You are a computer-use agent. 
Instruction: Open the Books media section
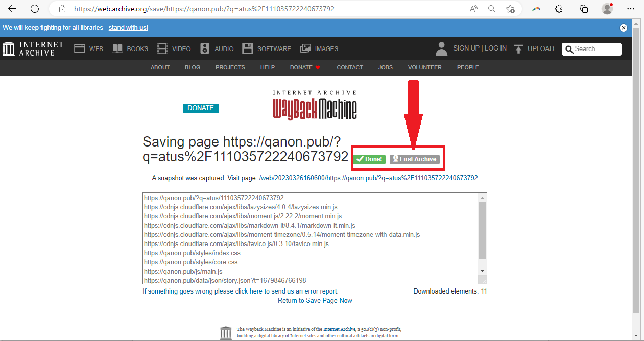click(130, 49)
